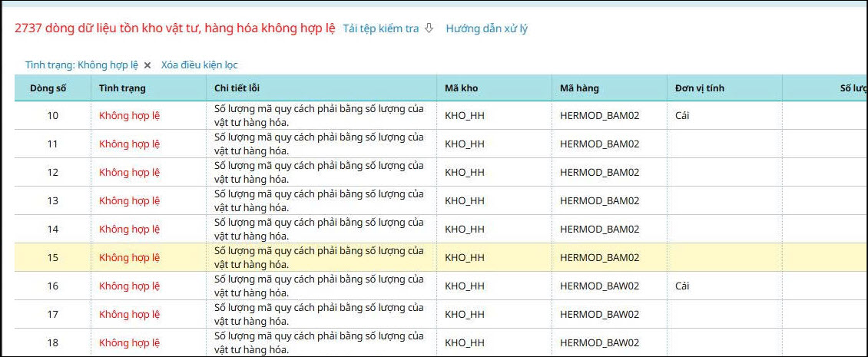868x357 pixels.
Task: Click HERMOD_BAW02 item code in row 16
Action: 599,286
